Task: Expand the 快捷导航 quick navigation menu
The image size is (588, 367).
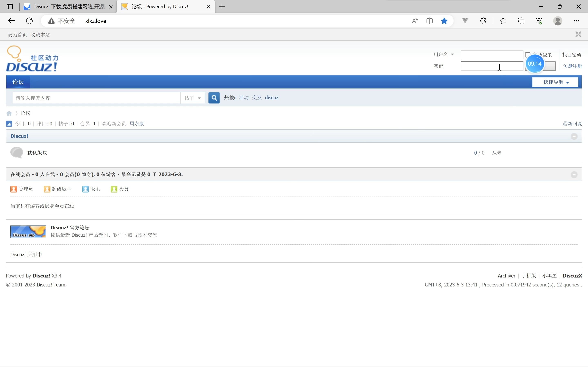Action: click(555, 82)
